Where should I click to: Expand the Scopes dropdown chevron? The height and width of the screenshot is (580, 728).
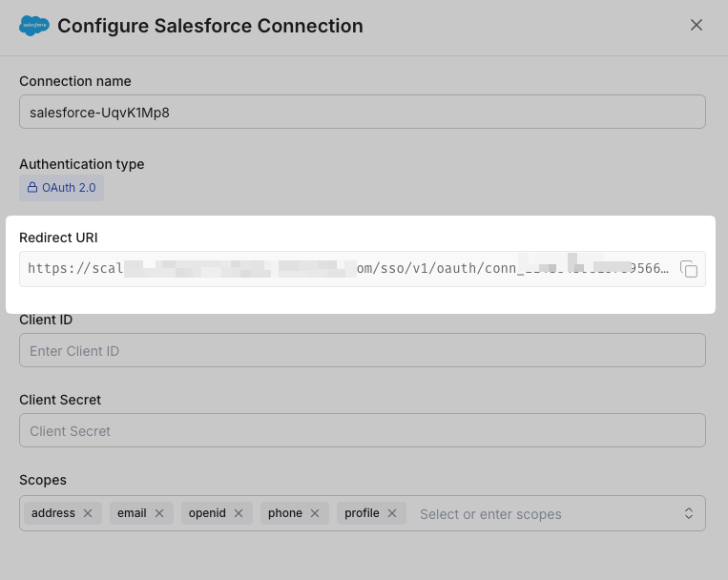(689, 513)
